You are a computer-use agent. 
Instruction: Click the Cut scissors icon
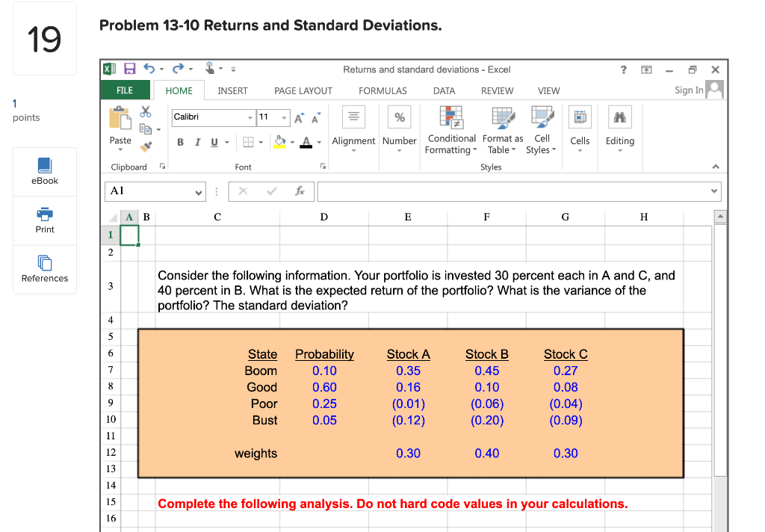146,111
